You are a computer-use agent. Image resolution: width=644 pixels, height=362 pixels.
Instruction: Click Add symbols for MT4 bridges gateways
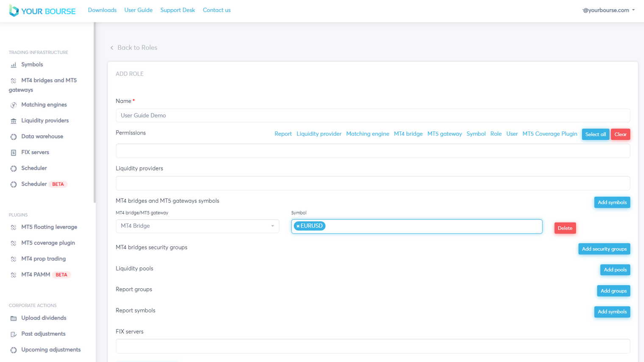(612, 203)
